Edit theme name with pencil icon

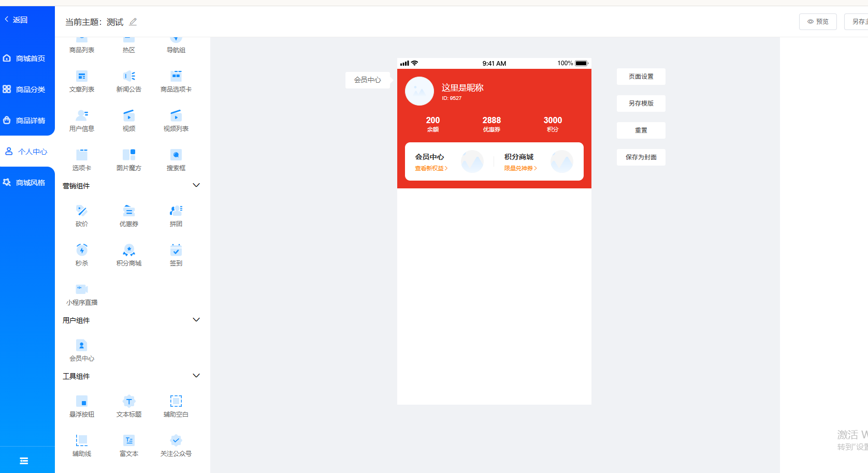click(x=133, y=22)
